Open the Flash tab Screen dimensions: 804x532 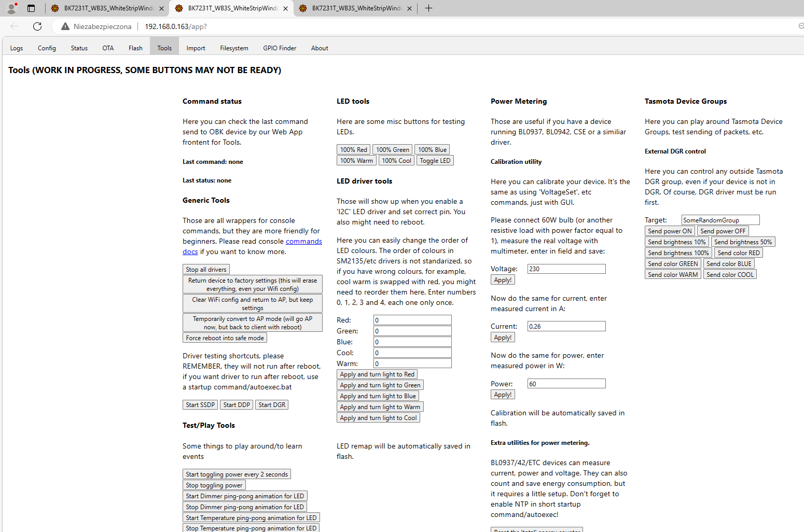[135, 48]
